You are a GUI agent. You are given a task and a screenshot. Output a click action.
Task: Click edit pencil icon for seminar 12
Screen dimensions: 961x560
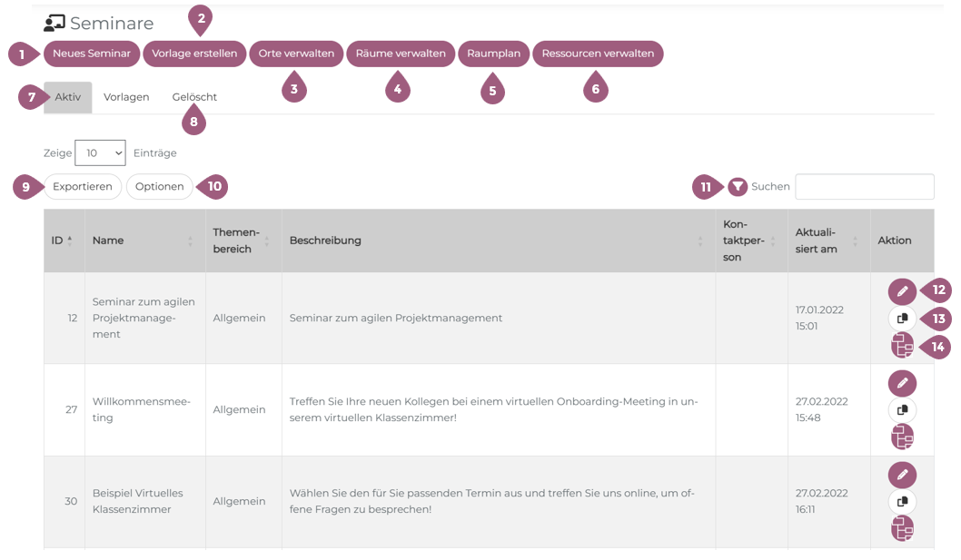[902, 291]
